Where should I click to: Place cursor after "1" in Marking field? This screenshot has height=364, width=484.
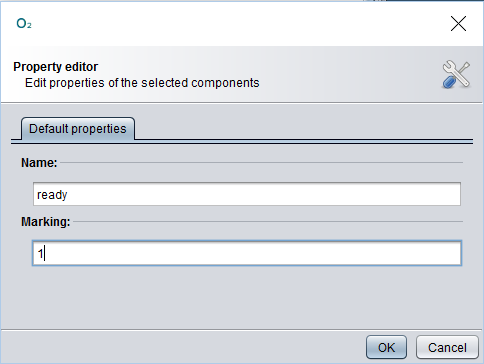(x=44, y=254)
